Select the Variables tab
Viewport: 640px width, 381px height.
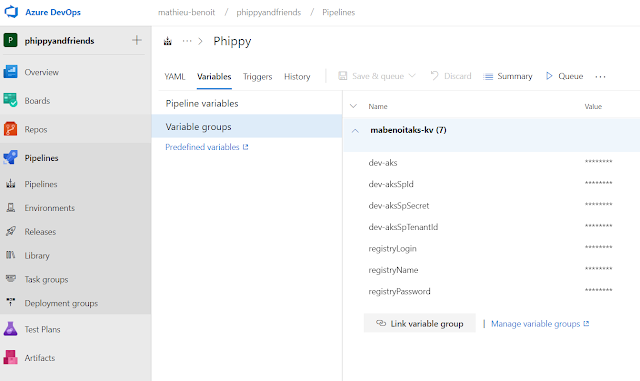coord(214,76)
